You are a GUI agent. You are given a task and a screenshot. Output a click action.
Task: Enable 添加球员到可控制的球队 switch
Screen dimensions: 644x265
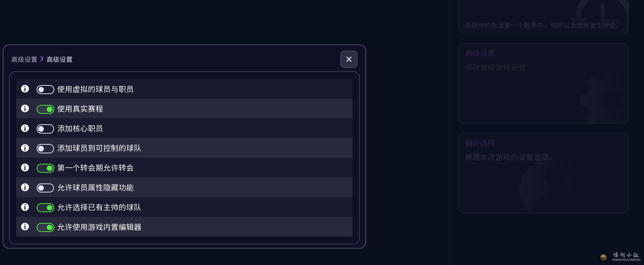point(45,149)
